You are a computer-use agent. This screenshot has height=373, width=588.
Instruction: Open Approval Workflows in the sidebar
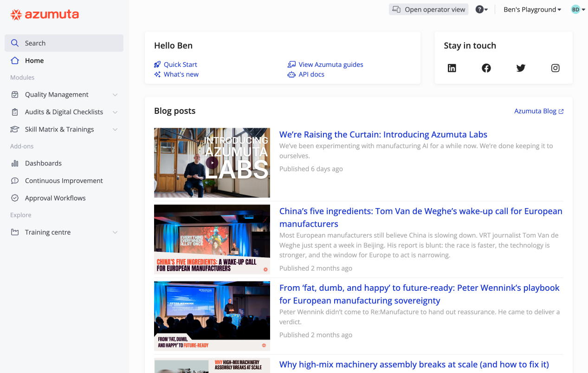click(x=64, y=198)
